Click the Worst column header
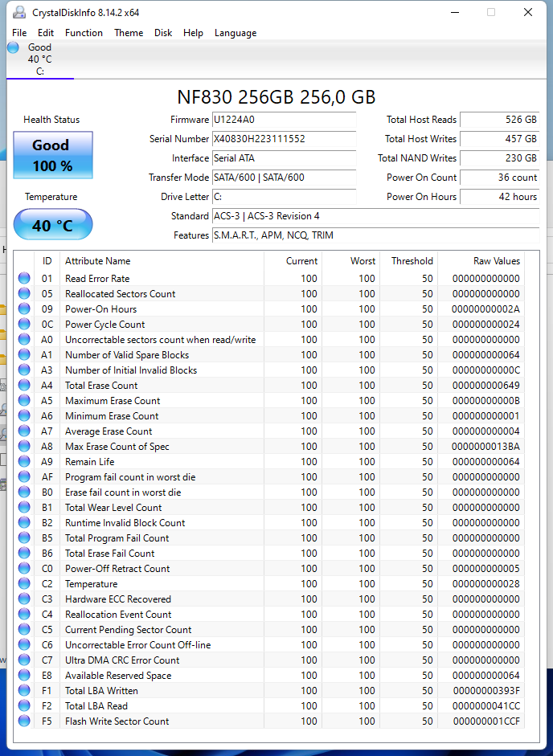The image size is (553, 756). click(350, 261)
